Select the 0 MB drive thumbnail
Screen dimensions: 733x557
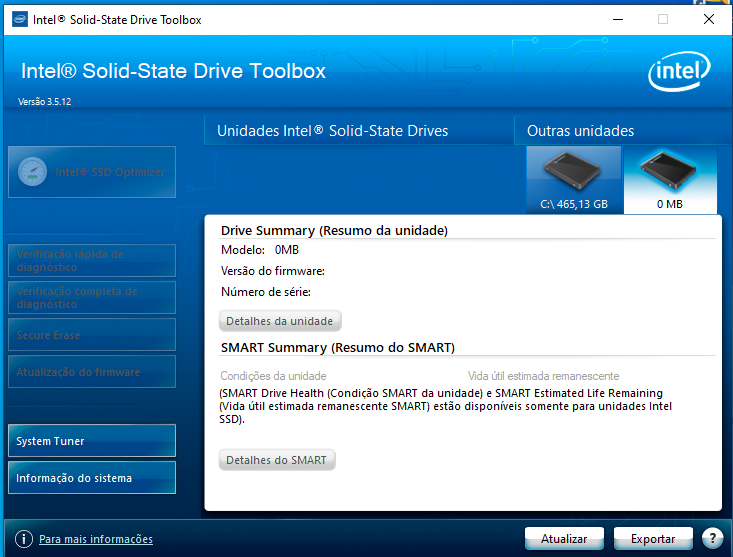pos(670,180)
